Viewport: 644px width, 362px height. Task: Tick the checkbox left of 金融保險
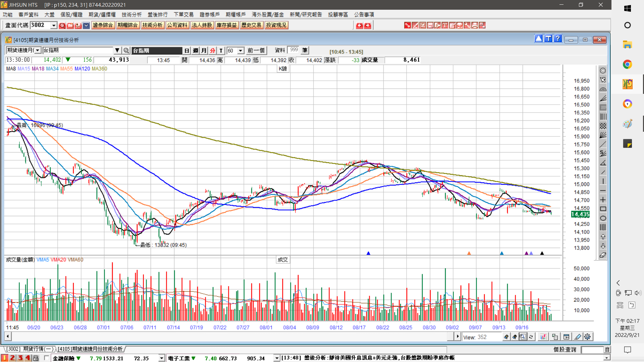tap(47, 358)
